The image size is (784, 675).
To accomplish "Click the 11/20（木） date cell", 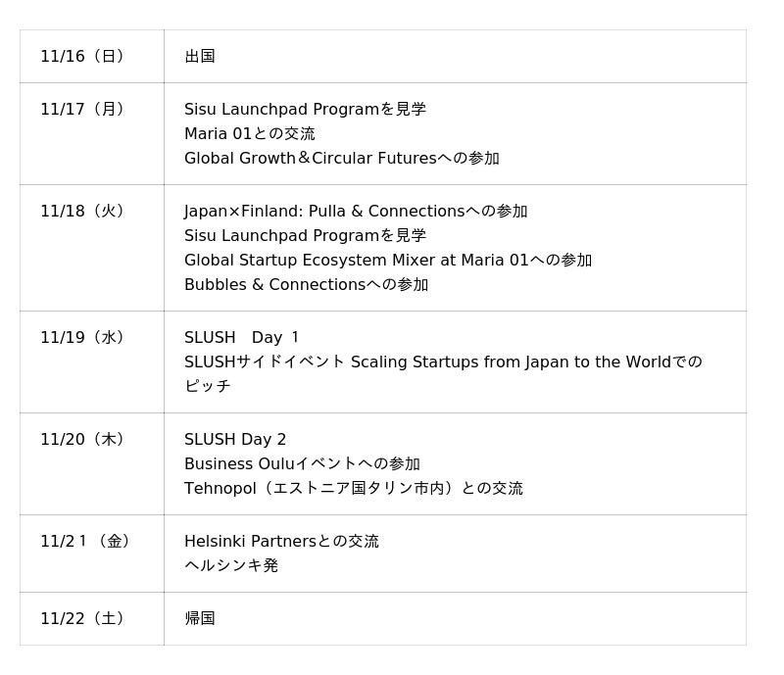I will (x=83, y=440).
